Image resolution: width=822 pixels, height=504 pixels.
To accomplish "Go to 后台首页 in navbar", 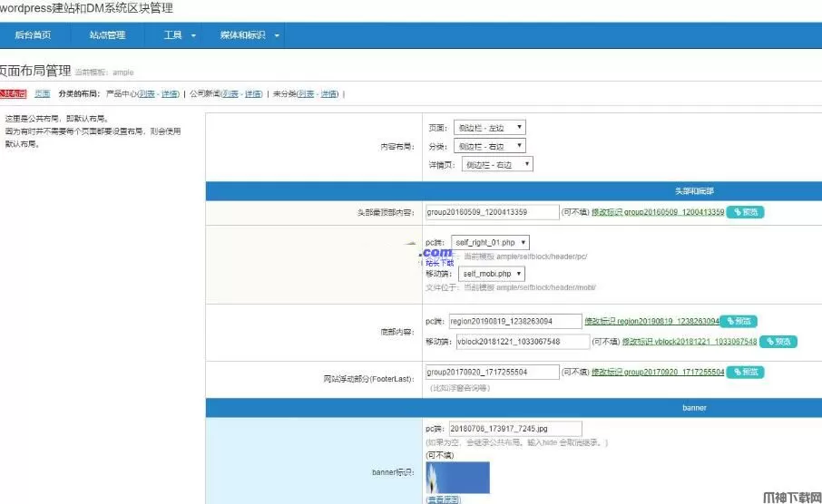I will tap(33, 35).
